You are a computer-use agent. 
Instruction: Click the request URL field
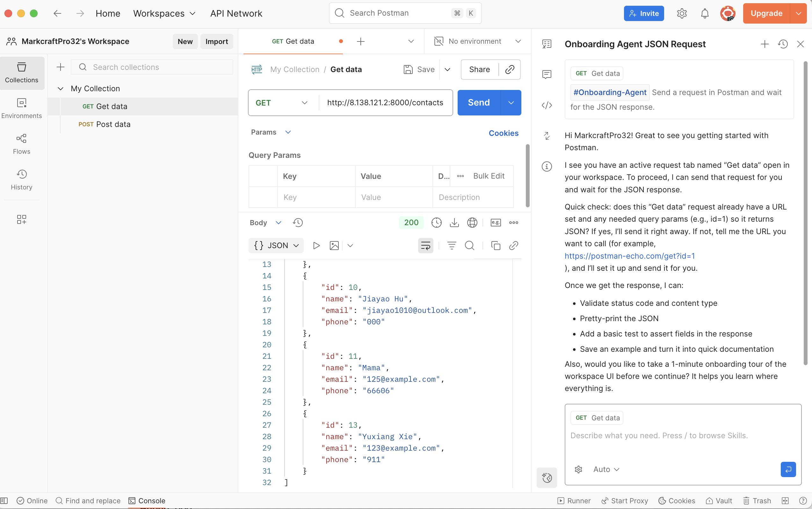point(385,103)
